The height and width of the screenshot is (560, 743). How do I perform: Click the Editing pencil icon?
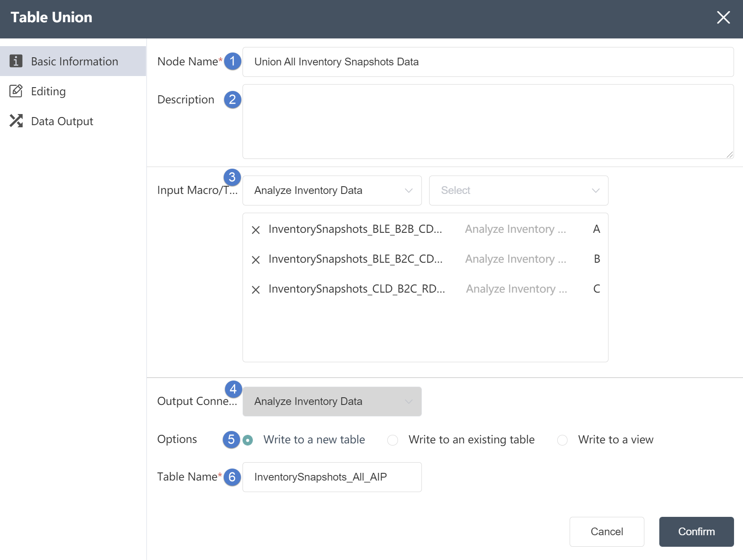point(16,91)
